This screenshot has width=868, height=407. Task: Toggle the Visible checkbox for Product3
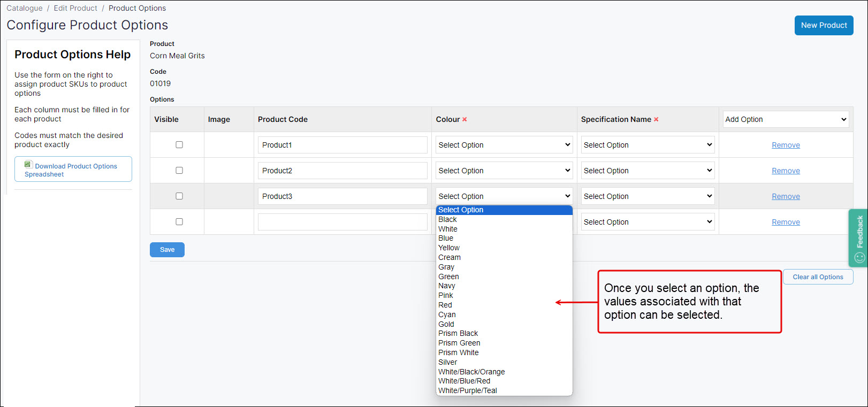click(x=179, y=196)
